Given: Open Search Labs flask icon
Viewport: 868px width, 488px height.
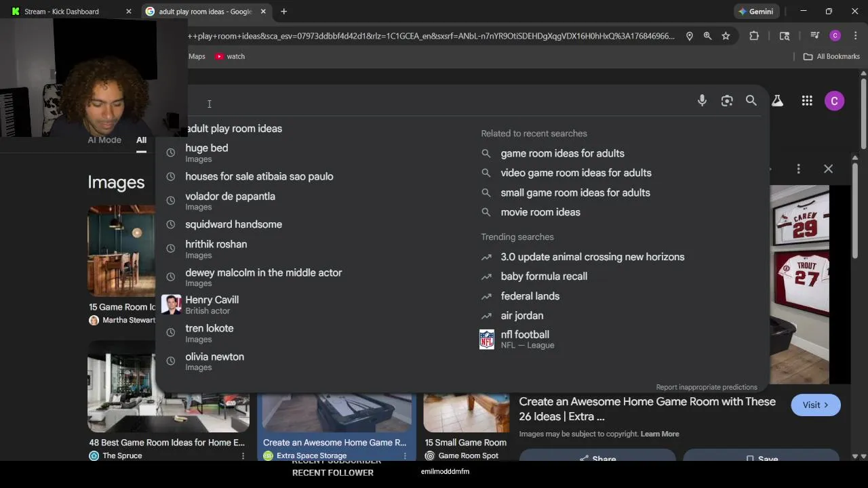Looking at the screenshot, I should (777, 100).
